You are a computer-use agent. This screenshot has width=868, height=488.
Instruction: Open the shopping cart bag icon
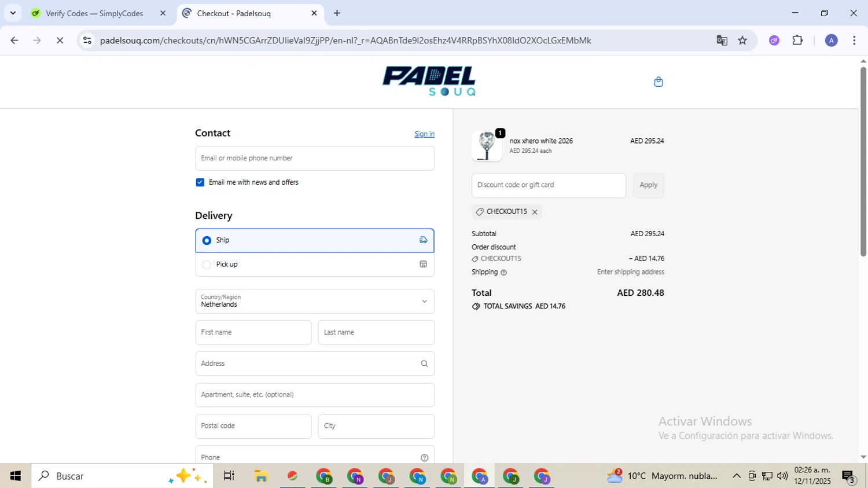(x=658, y=82)
